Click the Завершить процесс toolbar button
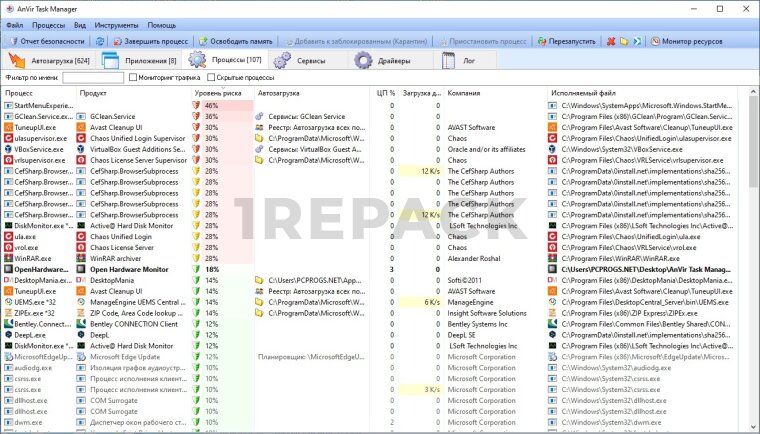Image resolution: width=760 pixels, height=434 pixels. point(150,41)
